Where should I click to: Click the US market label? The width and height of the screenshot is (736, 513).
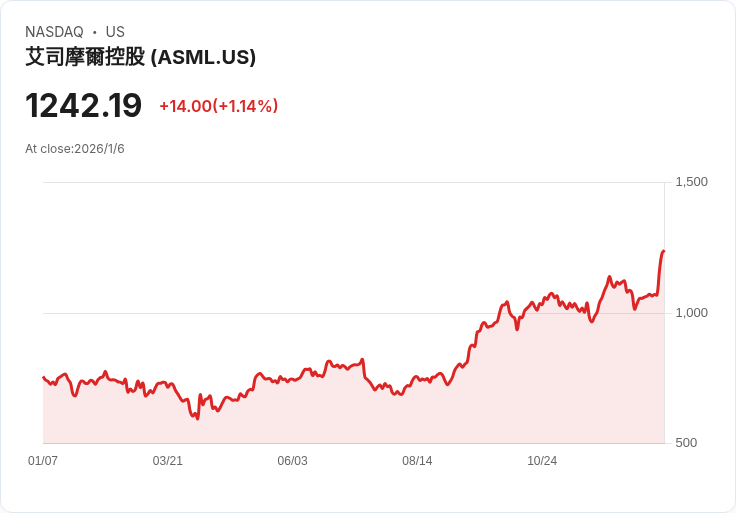pyautogui.click(x=115, y=32)
